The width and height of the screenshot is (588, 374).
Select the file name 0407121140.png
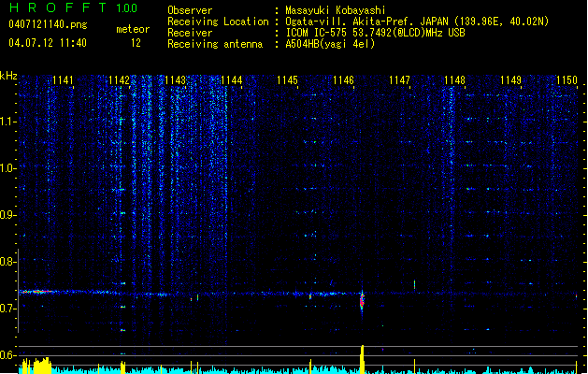pyautogui.click(x=48, y=24)
